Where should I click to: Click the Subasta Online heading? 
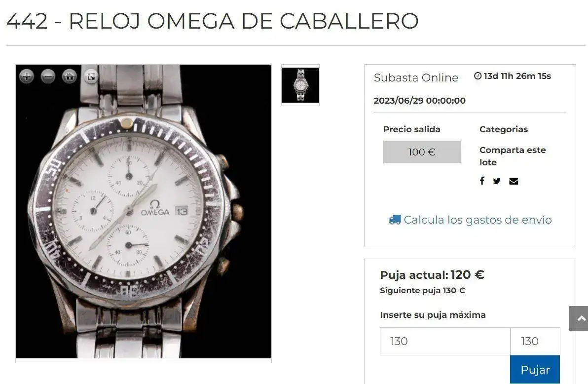click(x=416, y=77)
